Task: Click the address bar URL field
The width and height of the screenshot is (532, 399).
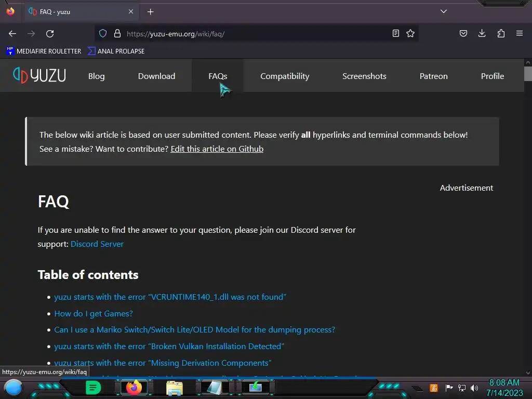Action: [258, 34]
